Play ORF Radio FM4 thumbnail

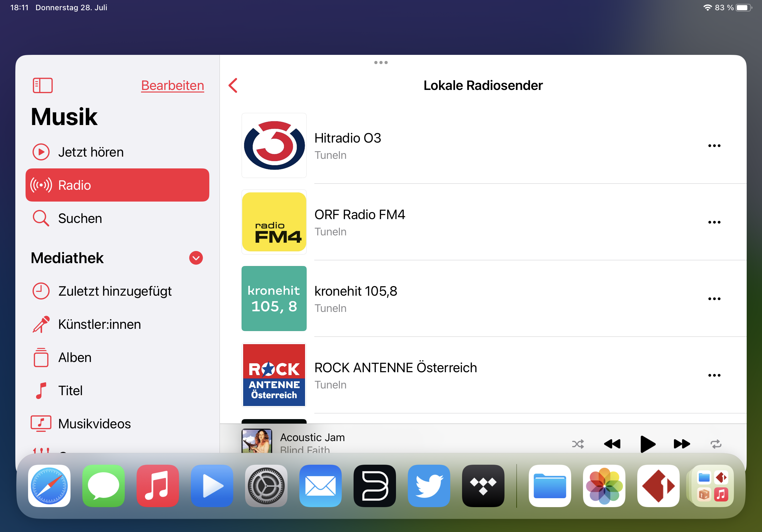click(274, 222)
